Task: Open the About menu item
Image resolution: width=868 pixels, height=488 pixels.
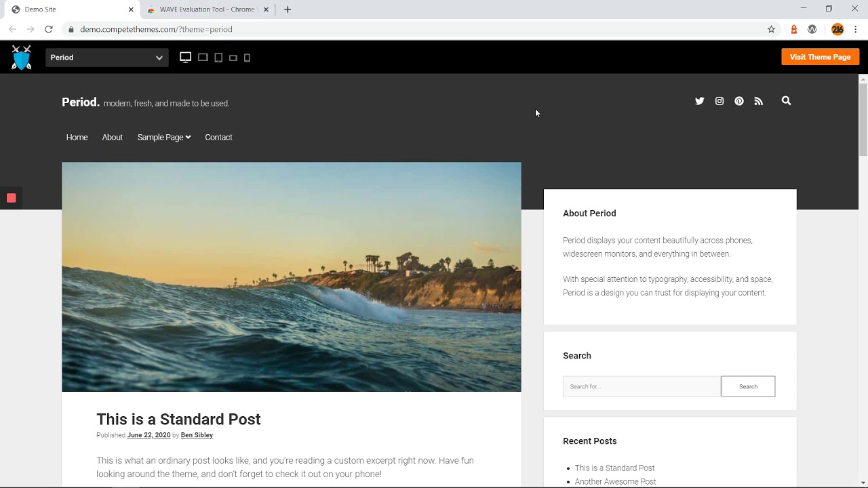Action: coord(112,138)
